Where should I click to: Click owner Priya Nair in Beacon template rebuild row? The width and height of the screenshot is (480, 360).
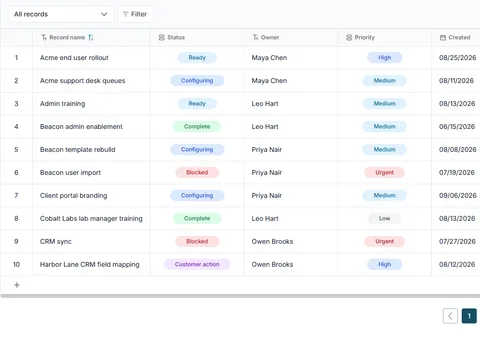[267, 150]
